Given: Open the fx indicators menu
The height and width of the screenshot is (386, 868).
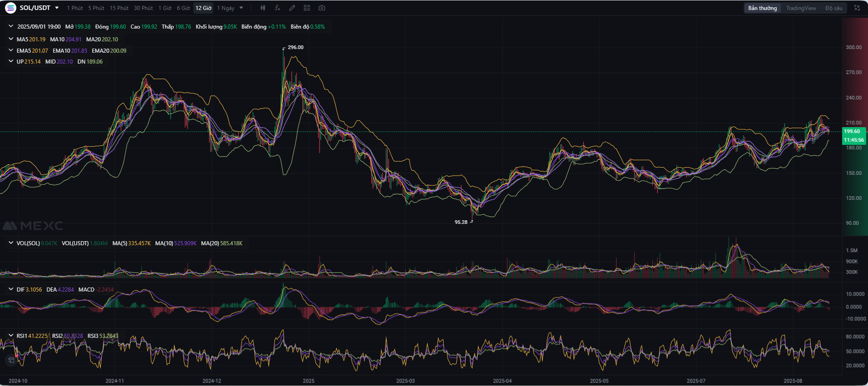Looking at the screenshot, I should tap(277, 8).
